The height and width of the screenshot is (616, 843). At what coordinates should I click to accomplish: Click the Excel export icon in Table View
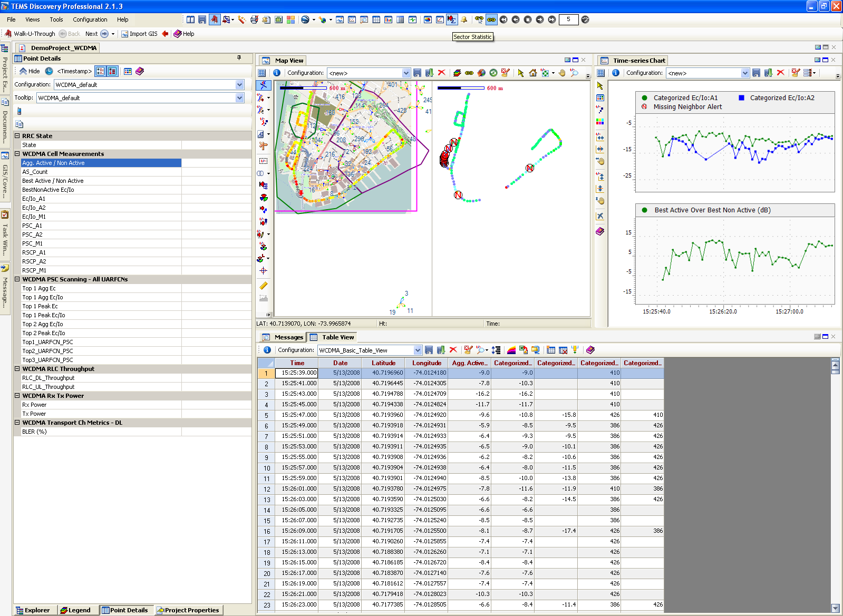click(523, 350)
